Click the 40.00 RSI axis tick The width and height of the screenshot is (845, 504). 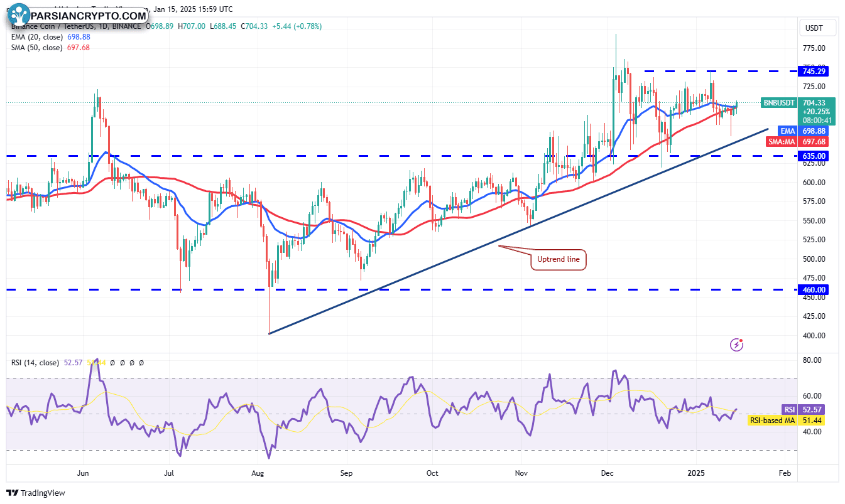click(812, 432)
